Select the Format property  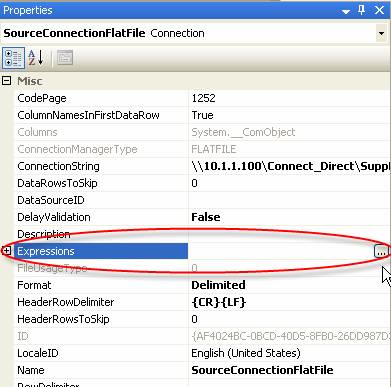tap(34, 285)
